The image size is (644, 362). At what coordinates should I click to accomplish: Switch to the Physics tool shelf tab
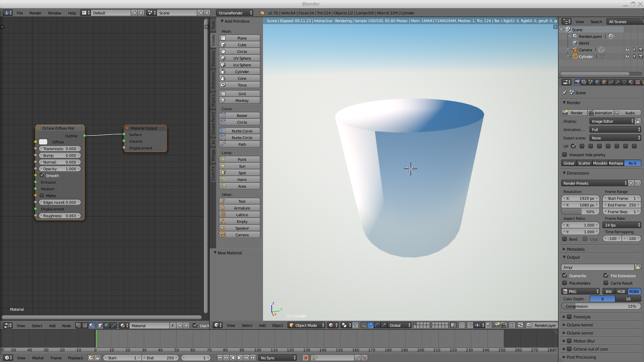click(213, 101)
